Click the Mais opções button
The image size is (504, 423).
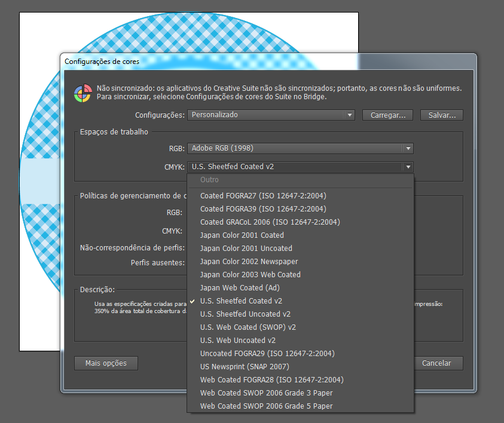(x=106, y=363)
